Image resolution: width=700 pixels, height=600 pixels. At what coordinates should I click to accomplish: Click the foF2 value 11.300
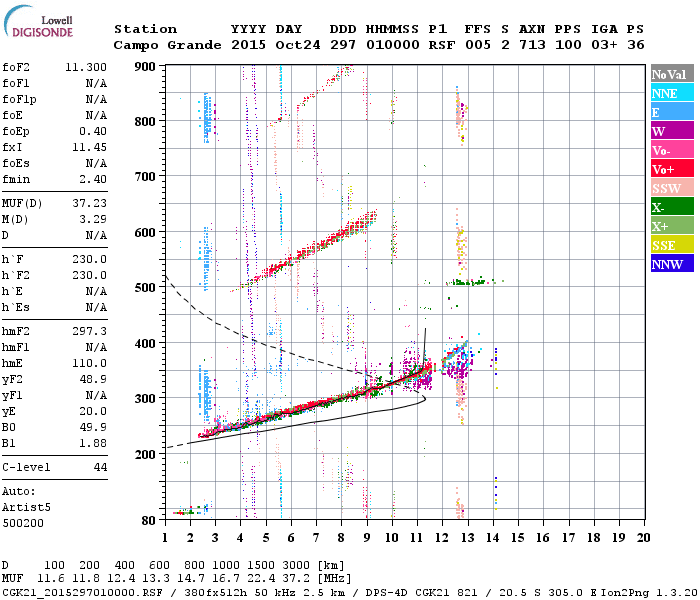(86, 67)
